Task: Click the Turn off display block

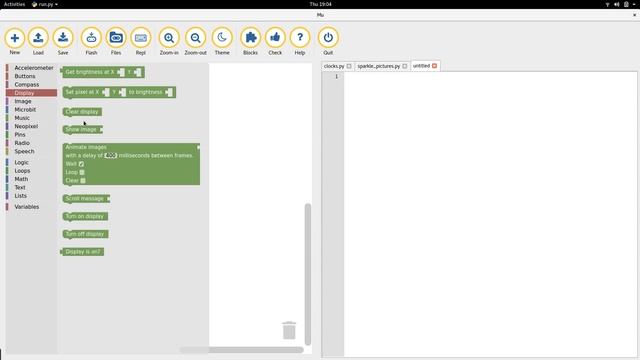Action: [x=85, y=234]
